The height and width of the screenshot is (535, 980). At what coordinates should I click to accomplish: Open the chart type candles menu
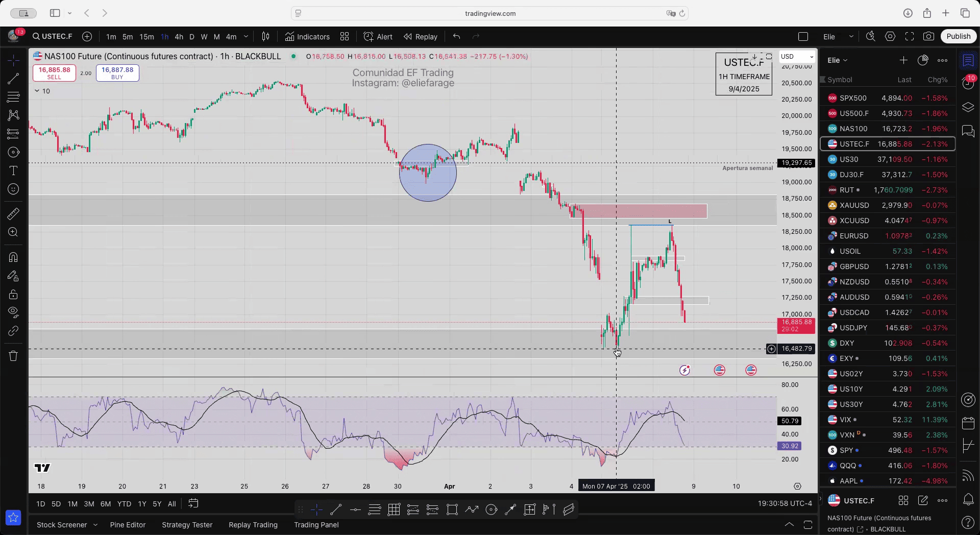tap(265, 37)
